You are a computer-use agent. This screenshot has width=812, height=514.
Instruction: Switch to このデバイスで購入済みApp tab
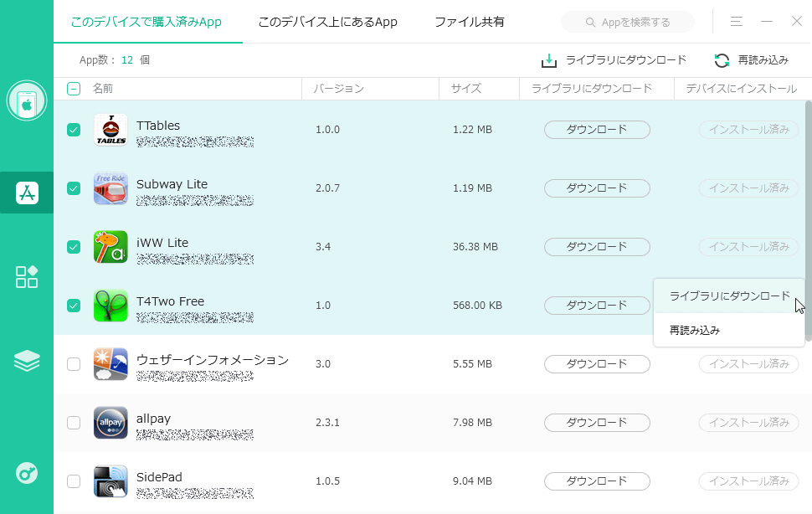tap(146, 22)
